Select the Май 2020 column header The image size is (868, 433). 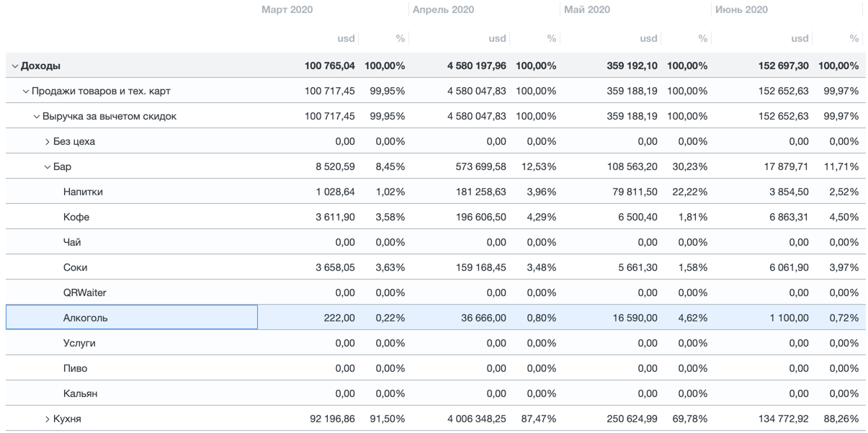point(587,10)
